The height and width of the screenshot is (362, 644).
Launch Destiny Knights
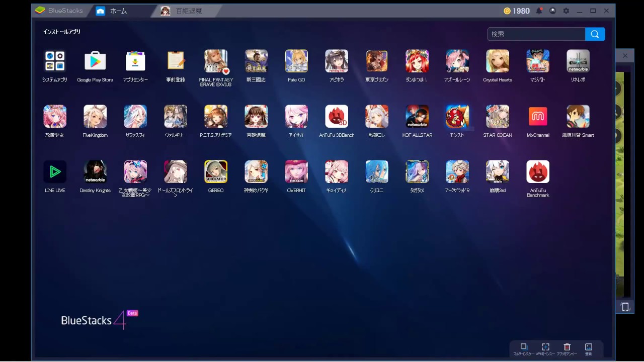(x=95, y=171)
